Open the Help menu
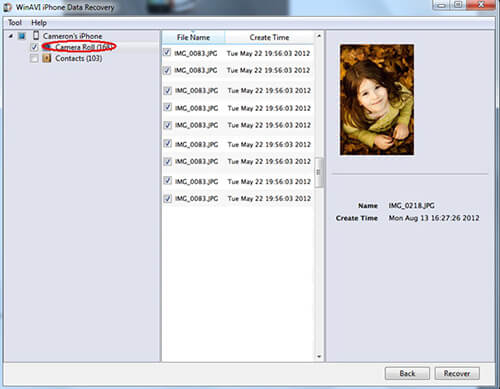Image resolution: width=500 pixels, height=389 pixels. 39,23
